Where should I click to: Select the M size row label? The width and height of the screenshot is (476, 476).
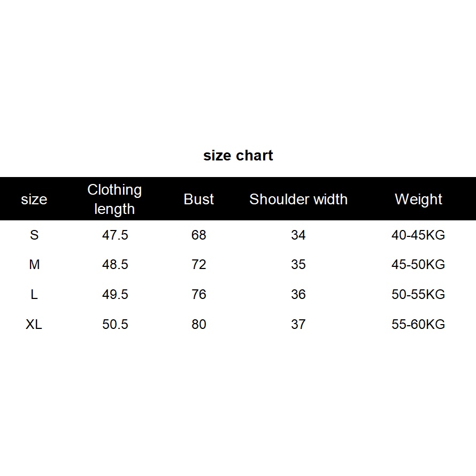pyautogui.click(x=34, y=265)
